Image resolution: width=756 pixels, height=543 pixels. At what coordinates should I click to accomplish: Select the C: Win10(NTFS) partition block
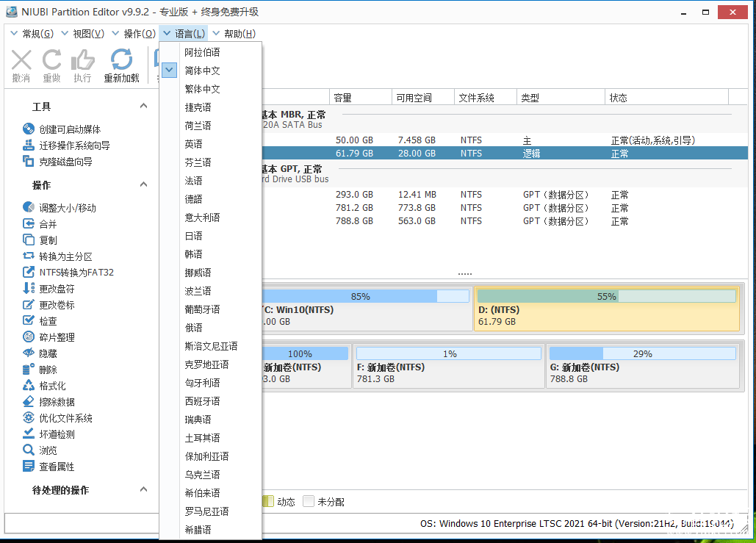[367, 309]
